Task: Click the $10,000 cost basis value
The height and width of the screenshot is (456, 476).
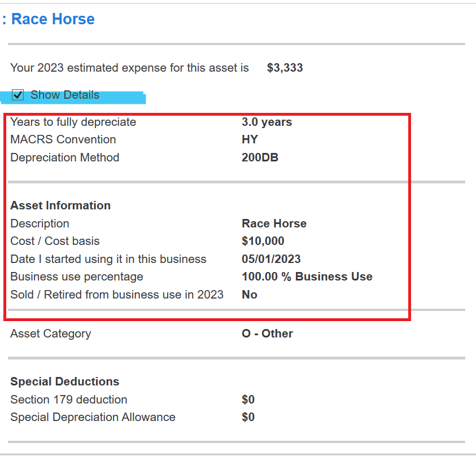Action: click(x=263, y=241)
